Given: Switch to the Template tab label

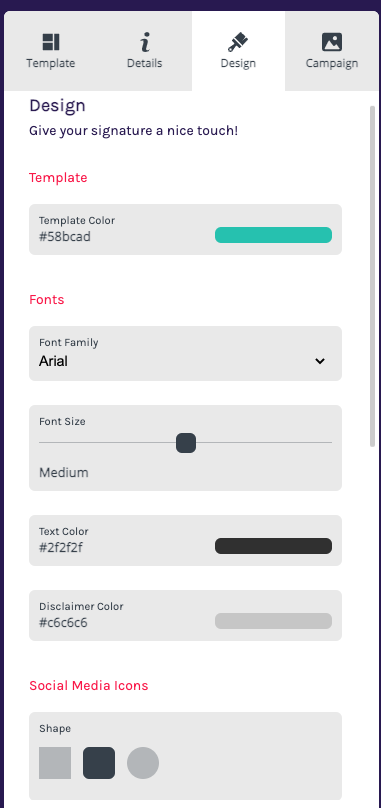Looking at the screenshot, I should [51, 63].
